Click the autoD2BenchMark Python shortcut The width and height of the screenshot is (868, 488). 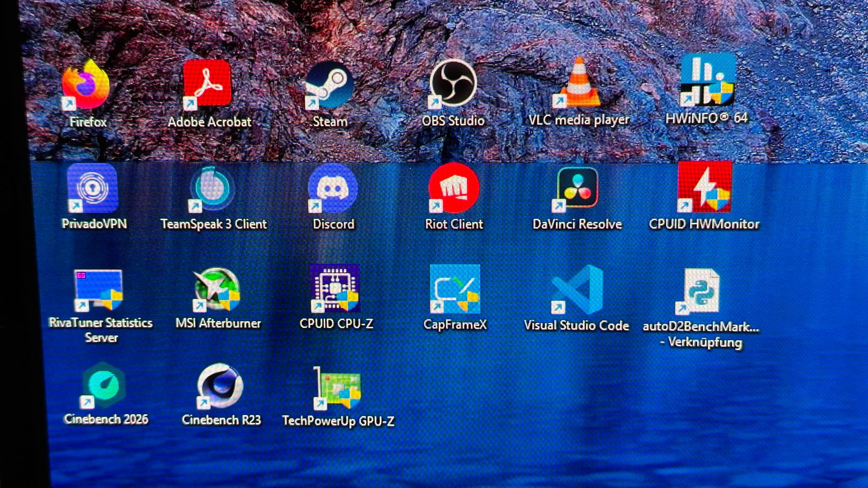pos(700,291)
